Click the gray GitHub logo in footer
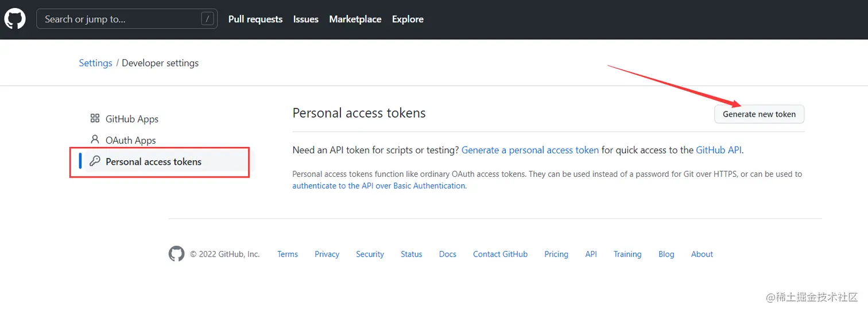Screen dimensions: 868x313 pos(176,254)
